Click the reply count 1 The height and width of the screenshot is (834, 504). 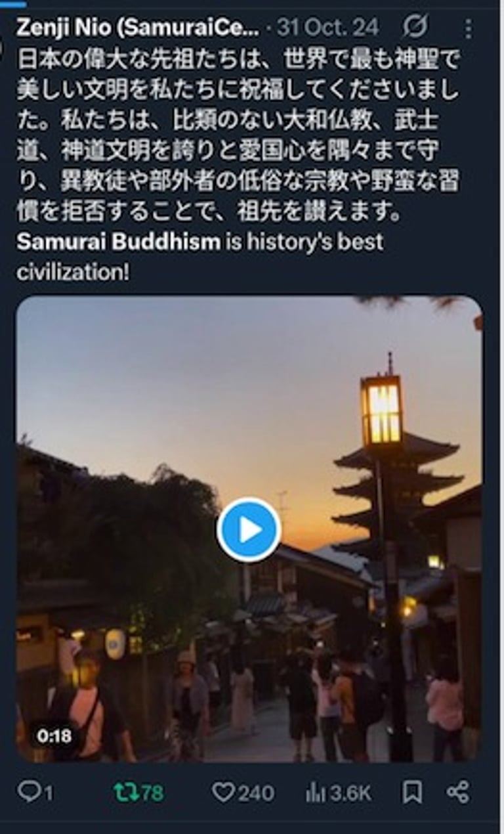click(x=48, y=793)
